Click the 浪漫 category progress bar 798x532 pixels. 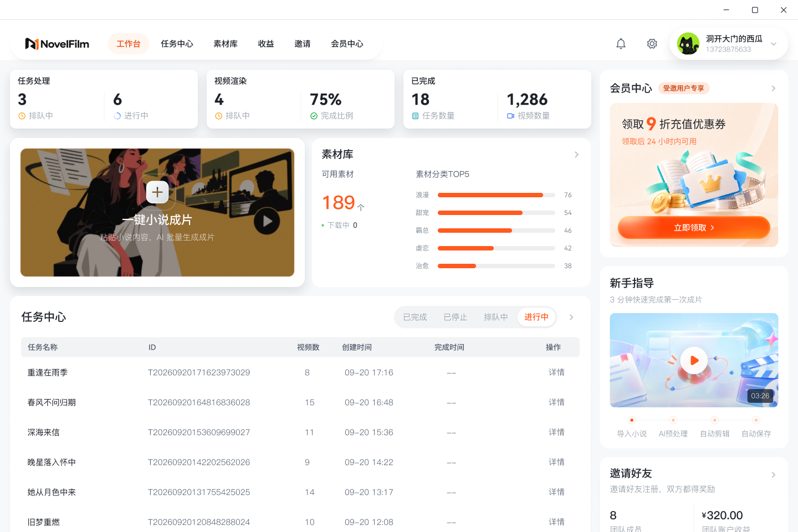click(497, 195)
